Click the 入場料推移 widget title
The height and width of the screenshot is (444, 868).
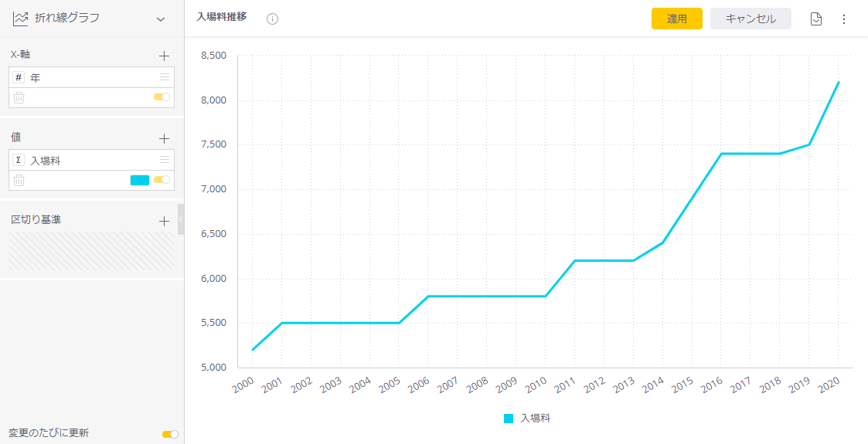tap(222, 16)
